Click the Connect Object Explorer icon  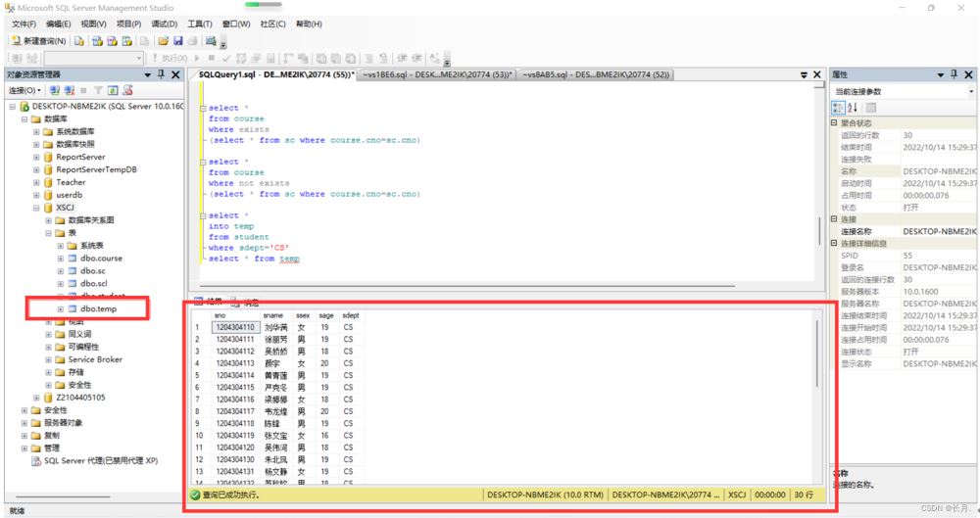pos(55,90)
